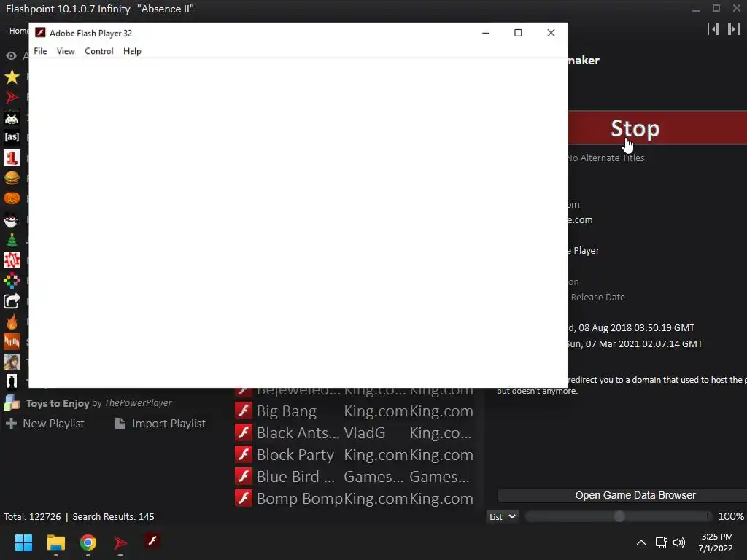Open the Christmas tree playlist icon
This screenshot has width=747, height=560.
pyautogui.click(x=12, y=240)
